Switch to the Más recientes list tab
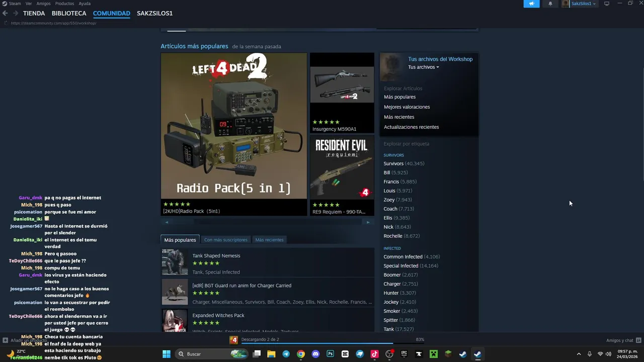The height and width of the screenshot is (362, 644). (x=269, y=240)
